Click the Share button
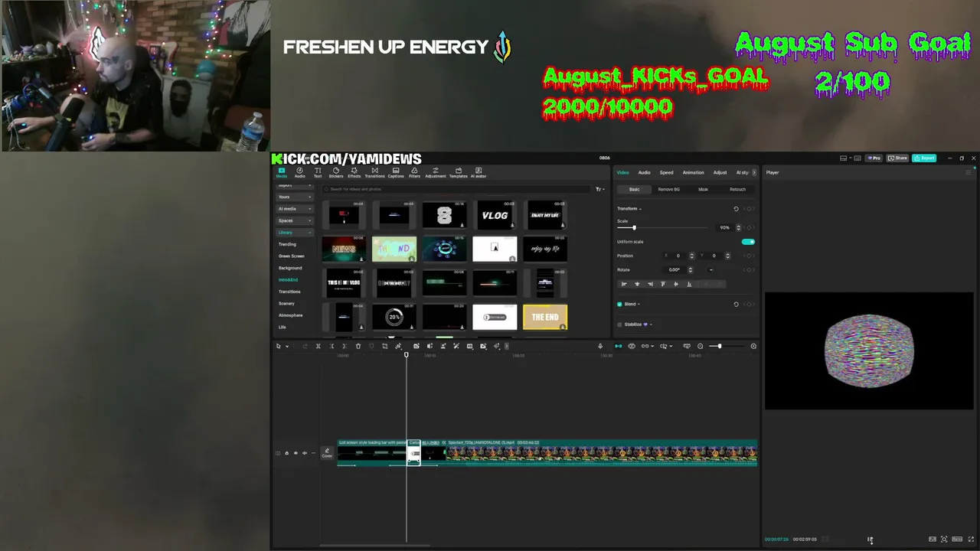Screen dimensions: 980x551 click(x=898, y=158)
